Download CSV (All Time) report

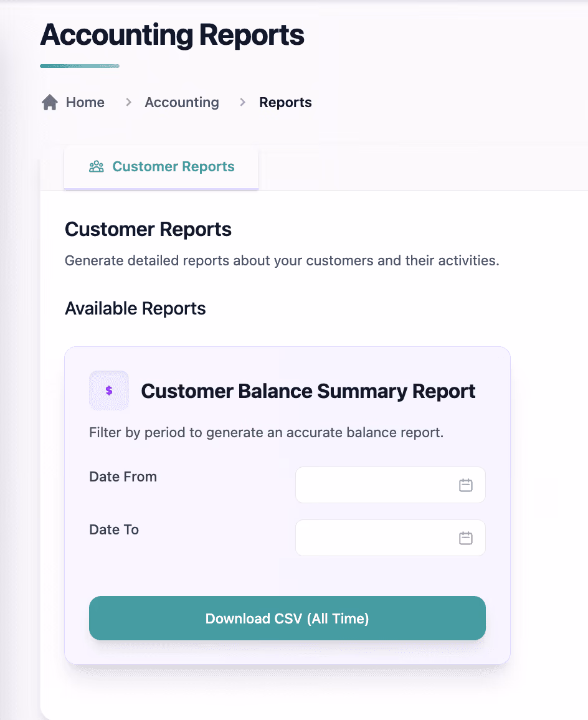pos(287,618)
